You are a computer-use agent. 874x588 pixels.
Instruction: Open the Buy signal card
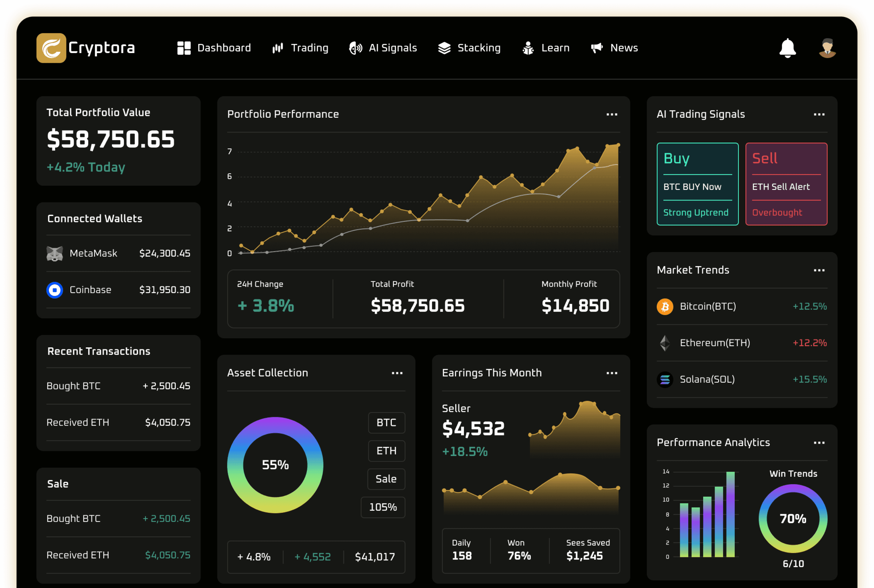[697, 184]
